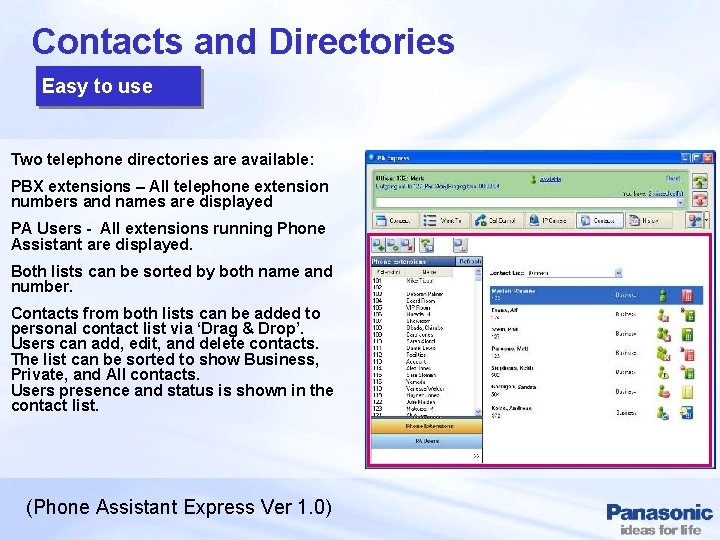The width and height of the screenshot is (720, 540).
Task: Click the green answer-call phone icon
Action: [700, 180]
